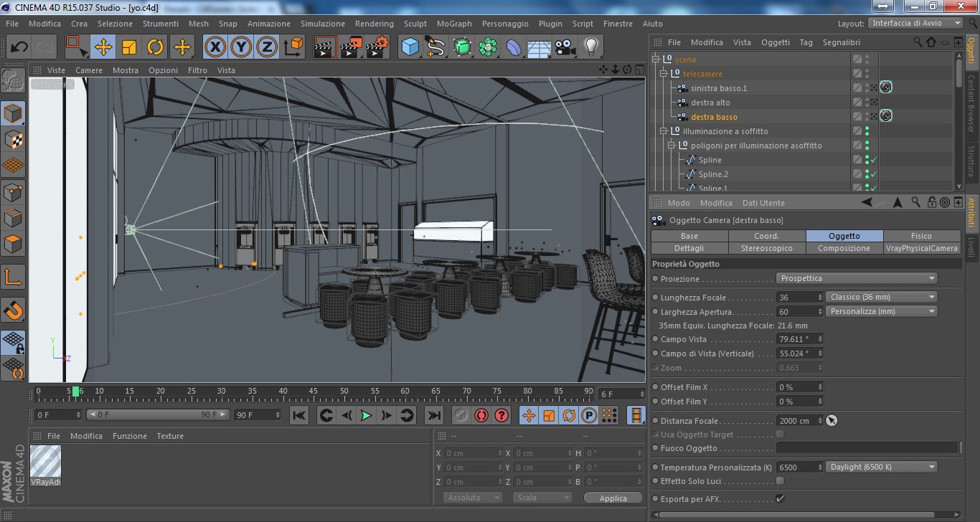Click the Undo arrow icon

19,47
